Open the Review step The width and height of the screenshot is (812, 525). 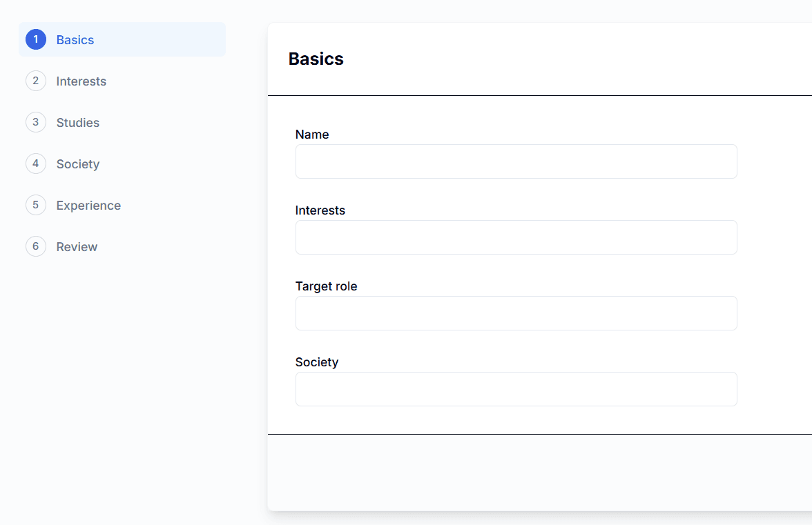pyautogui.click(x=77, y=247)
